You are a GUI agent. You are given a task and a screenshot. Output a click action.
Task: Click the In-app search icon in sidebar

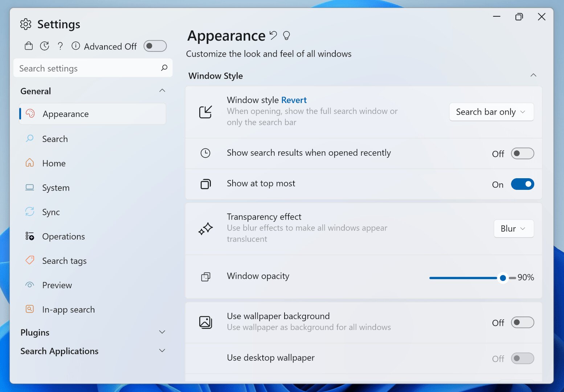click(30, 309)
